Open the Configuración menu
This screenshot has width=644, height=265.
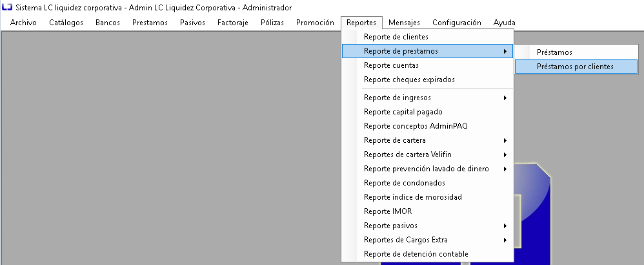point(457,23)
